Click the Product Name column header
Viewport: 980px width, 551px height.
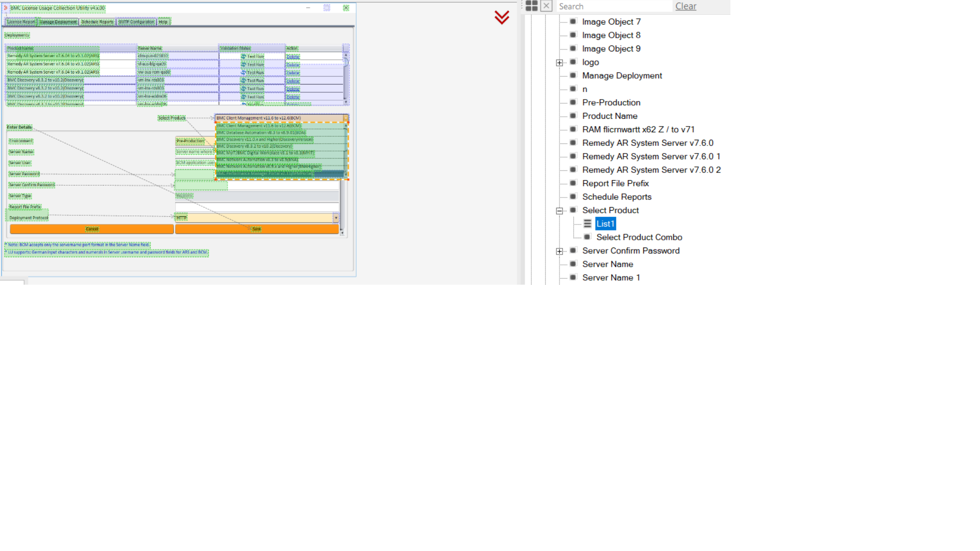point(71,48)
